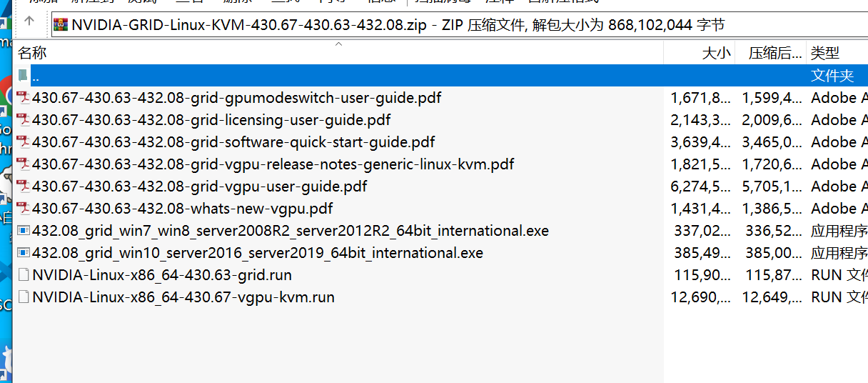This screenshot has height=383, width=868.
Task: Sort by the 压缩后 size column header
Action: coord(774,53)
